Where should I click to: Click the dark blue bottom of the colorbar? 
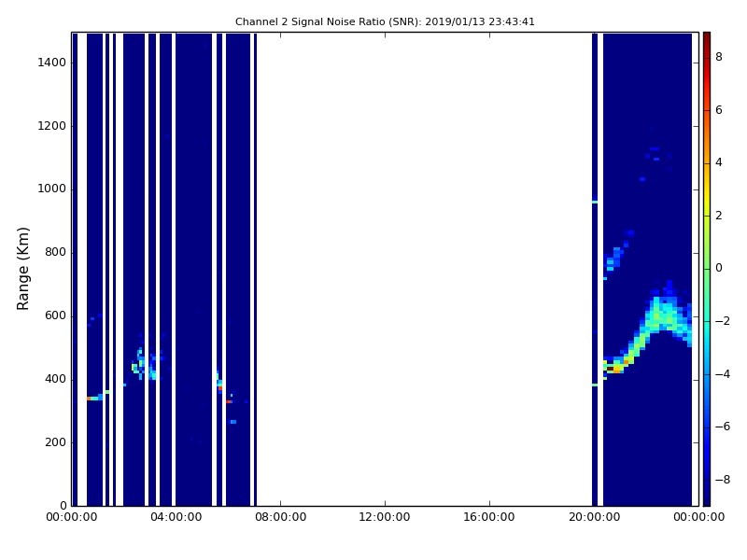coord(707,497)
